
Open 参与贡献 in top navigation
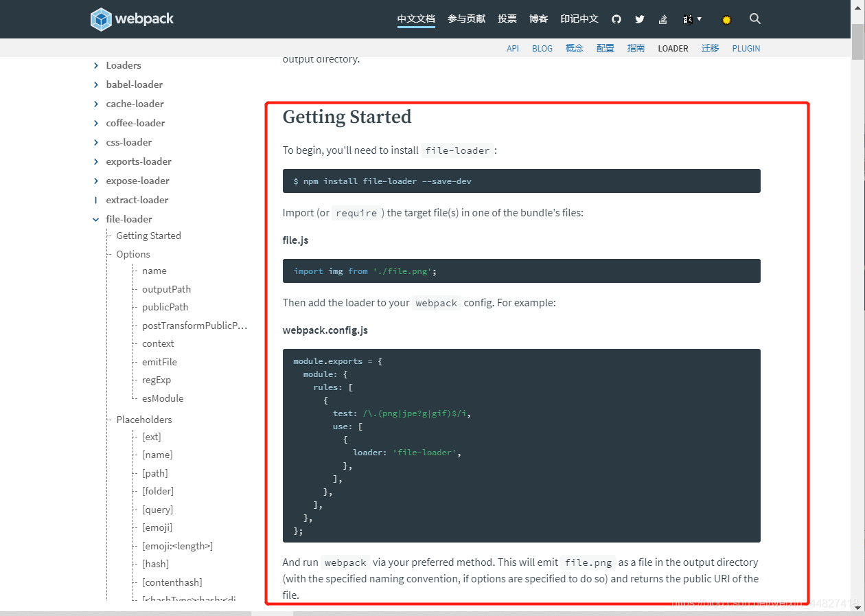467,19
